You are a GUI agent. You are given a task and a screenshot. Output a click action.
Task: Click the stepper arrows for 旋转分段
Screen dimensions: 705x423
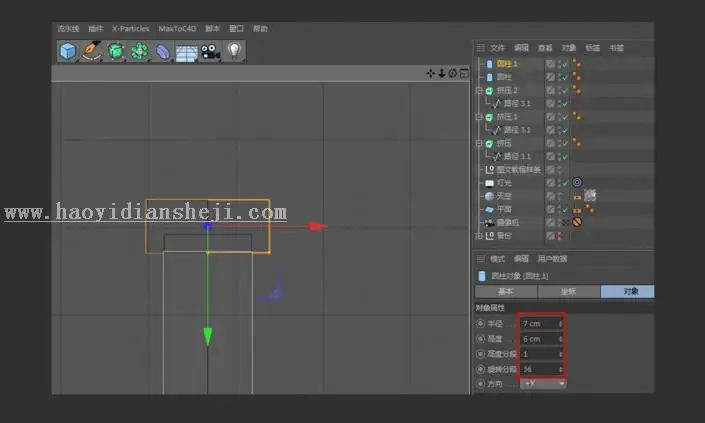coord(560,369)
